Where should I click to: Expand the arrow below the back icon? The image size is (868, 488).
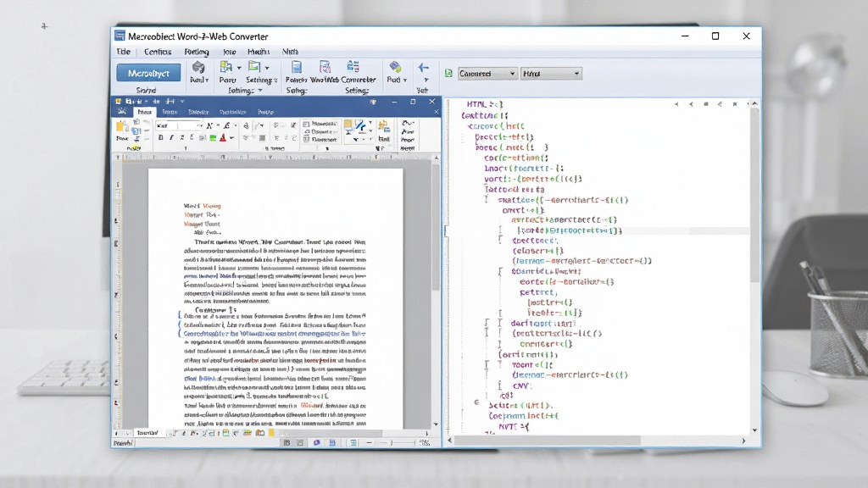pyautogui.click(x=426, y=80)
